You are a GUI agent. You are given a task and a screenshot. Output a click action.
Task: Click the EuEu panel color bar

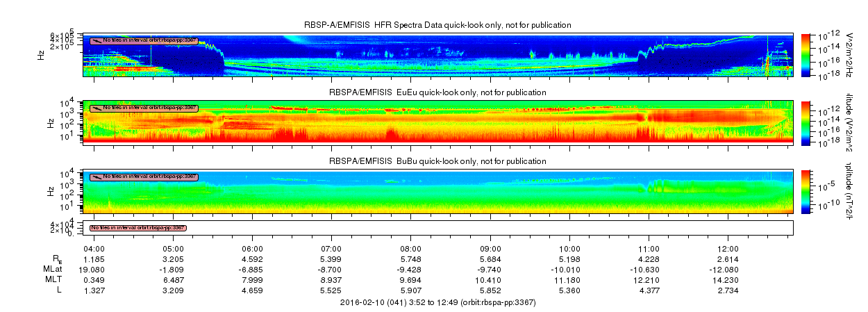click(x=806, y=122)
